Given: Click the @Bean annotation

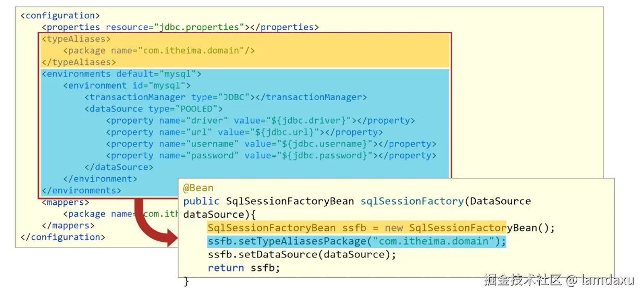Looking at the screenshot, I should click(x=198, y=188).
